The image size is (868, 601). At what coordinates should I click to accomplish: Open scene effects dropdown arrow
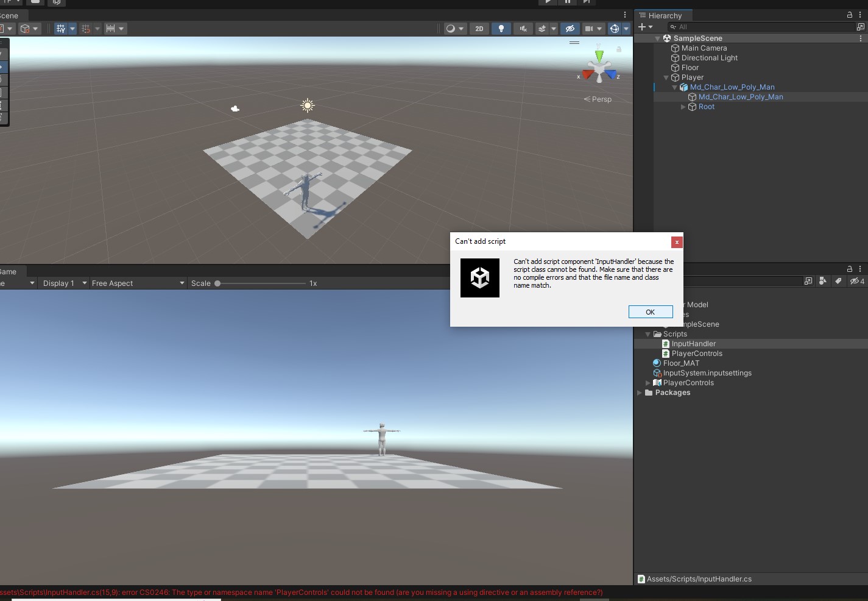tap(554, 29)
